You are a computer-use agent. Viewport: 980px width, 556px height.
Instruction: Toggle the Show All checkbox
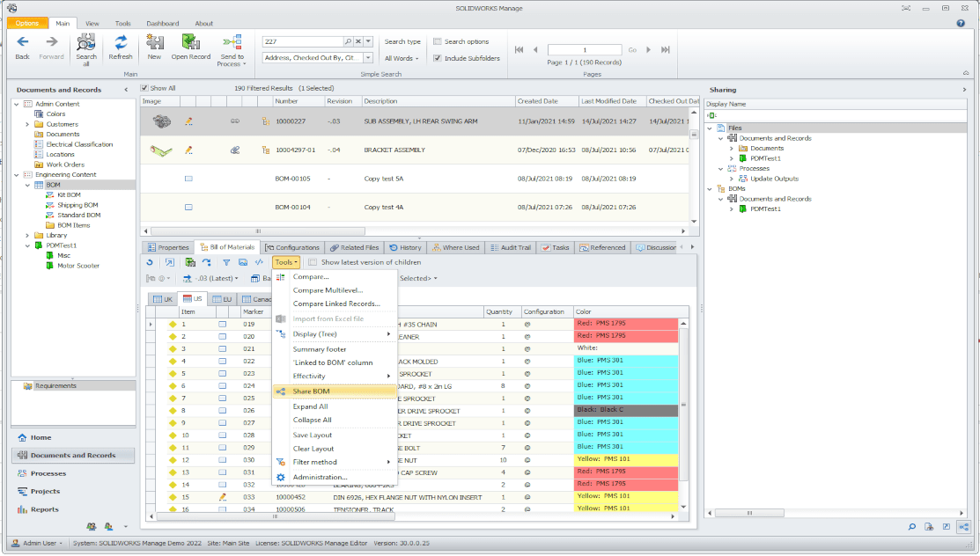[x=144, y=88]
